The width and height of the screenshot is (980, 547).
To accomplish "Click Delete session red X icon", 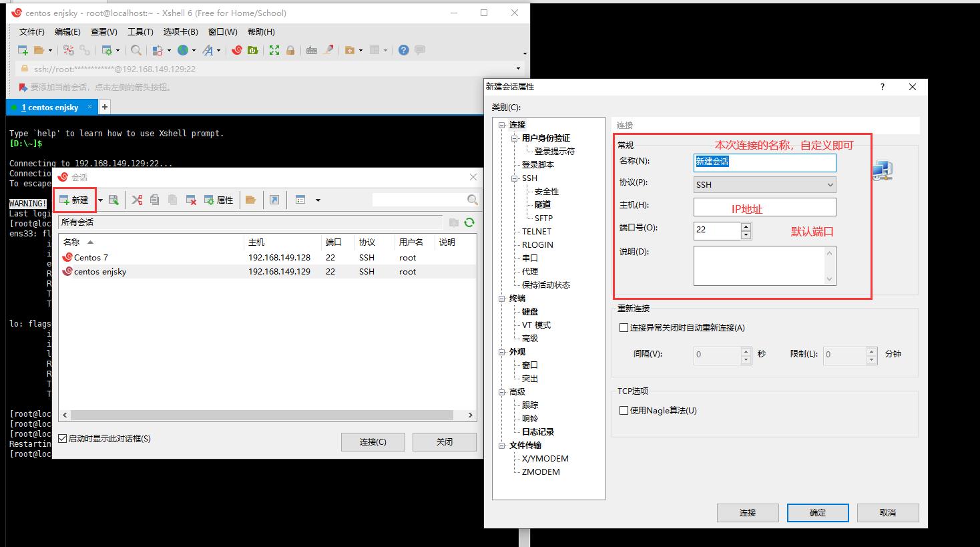I will (191, 200).
